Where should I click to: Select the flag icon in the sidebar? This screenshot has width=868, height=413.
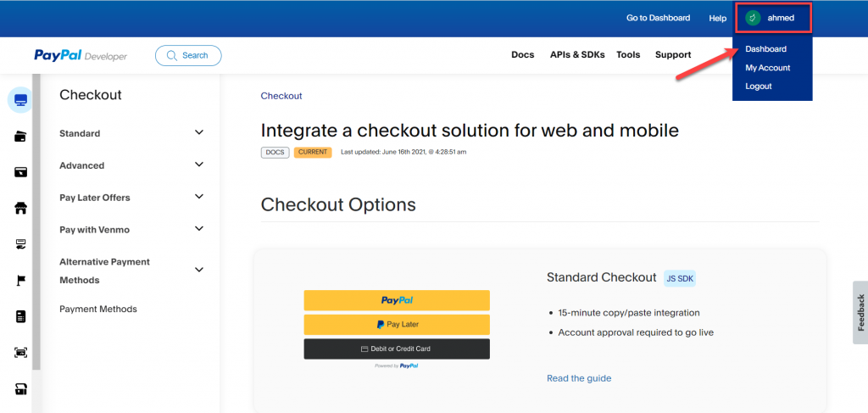20,281
